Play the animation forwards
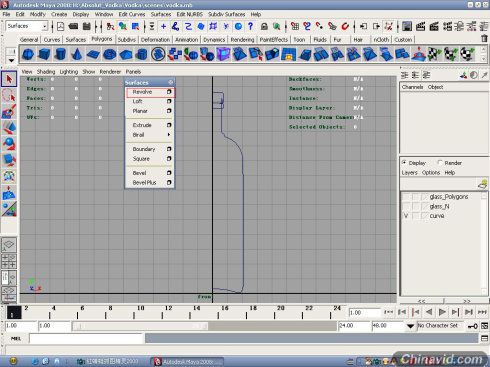490x367 pixels. click(x=442, y=312)
